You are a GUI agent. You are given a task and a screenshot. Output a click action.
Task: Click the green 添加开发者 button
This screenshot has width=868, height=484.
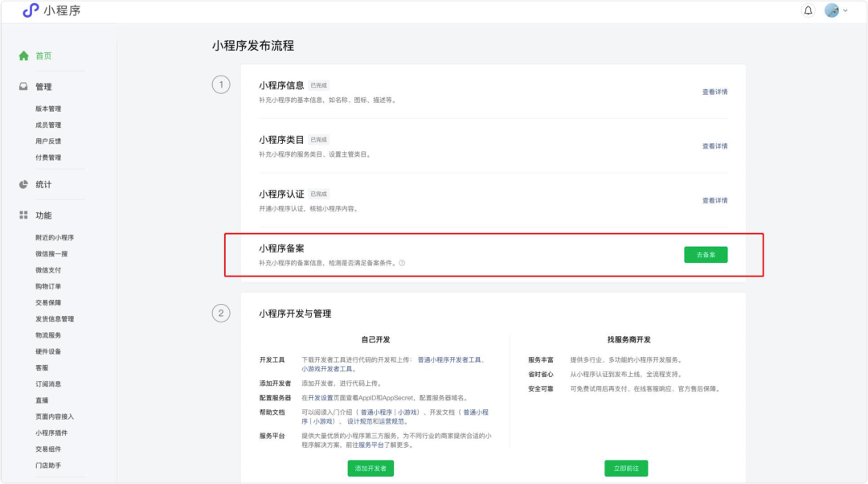tap(371, 469)
